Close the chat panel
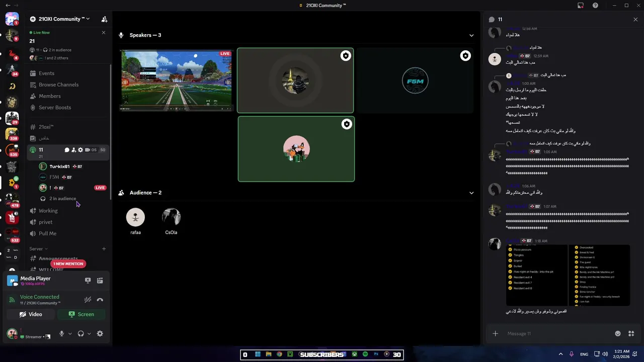The image size is (644, 362). (635, 19)
